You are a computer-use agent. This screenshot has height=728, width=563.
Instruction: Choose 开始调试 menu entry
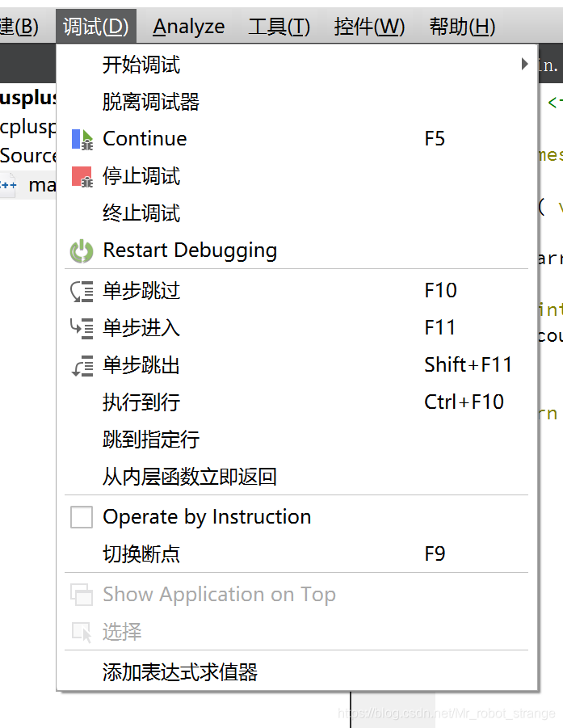pyautogui.click(x=297, y=65)
